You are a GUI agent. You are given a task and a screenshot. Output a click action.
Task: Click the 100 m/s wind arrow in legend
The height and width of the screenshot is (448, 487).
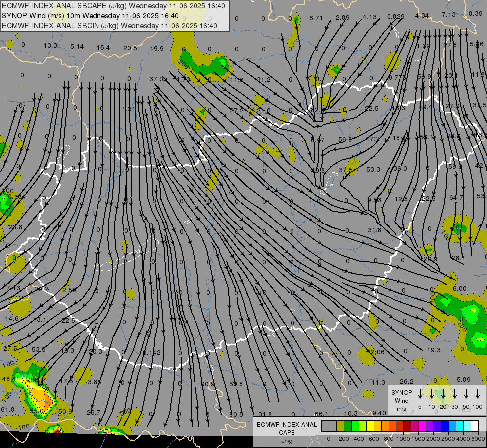tap(478, 394)
